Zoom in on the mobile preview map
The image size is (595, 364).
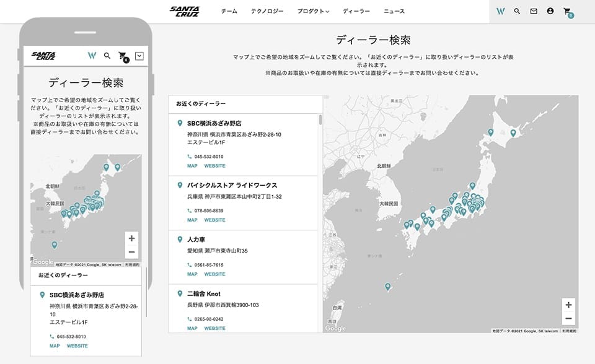131,238
